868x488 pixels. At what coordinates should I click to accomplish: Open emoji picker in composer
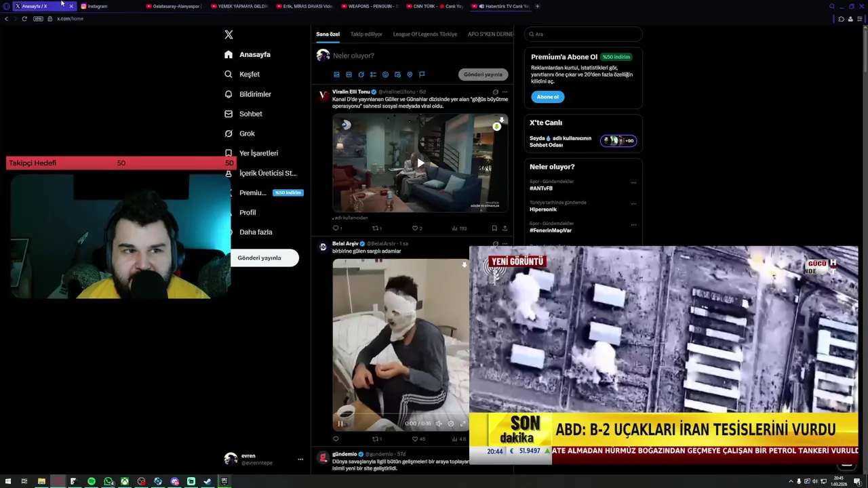(x=385, y=75)
